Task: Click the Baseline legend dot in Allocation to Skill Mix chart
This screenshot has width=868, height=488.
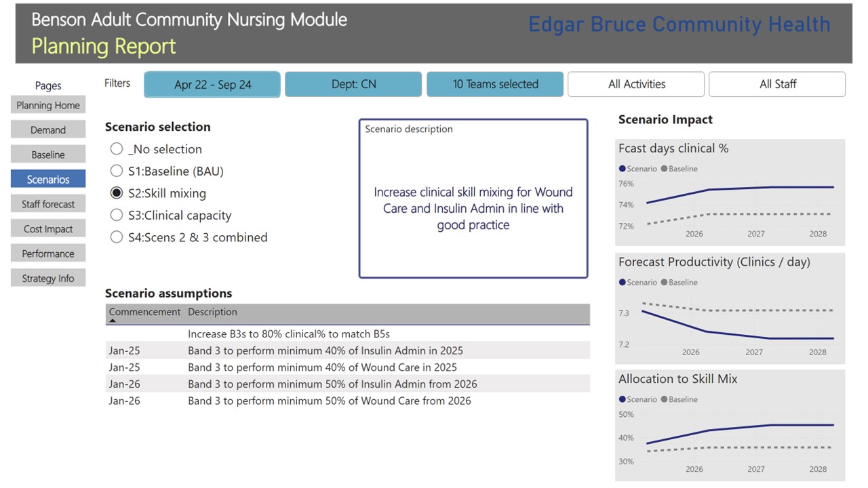Action: (664, 399)
